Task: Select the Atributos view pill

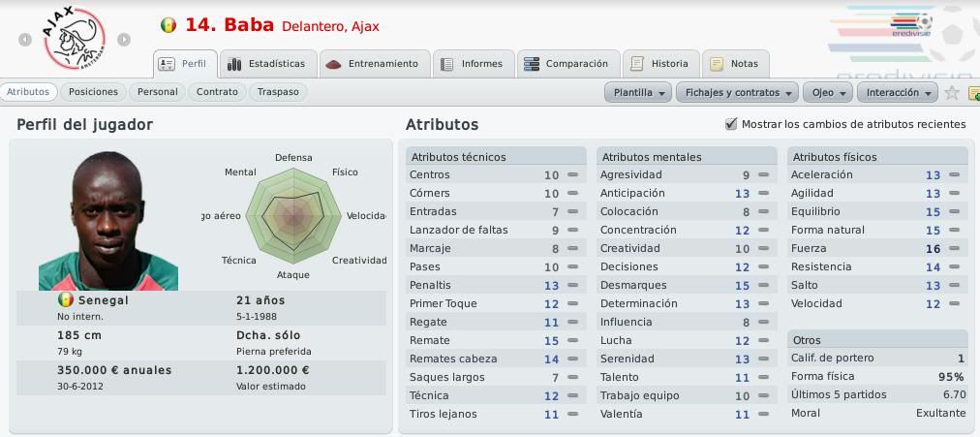Action: [x=28, y=92]
